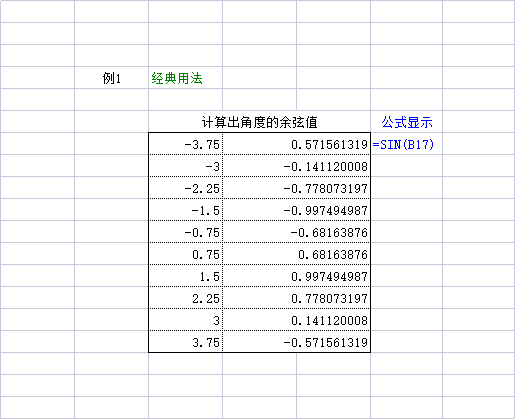
Task: Select the positive 1.5 input cell
Action: tap(186, 276)
